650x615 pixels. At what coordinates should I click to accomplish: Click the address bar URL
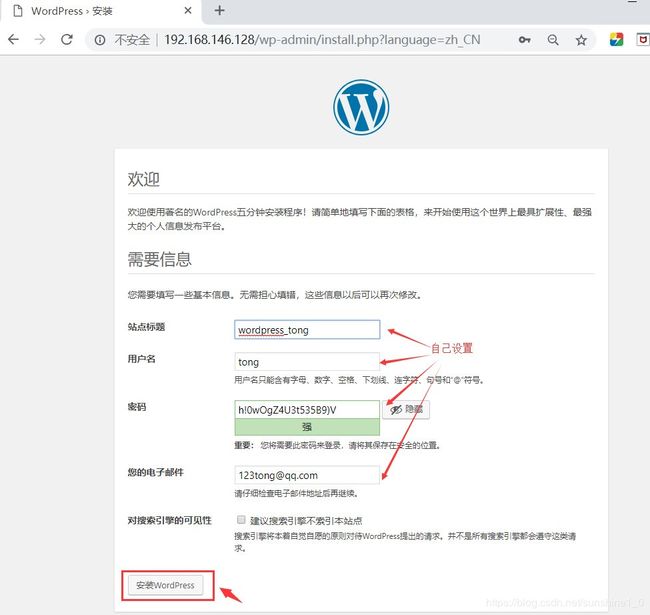click(322, 40)
